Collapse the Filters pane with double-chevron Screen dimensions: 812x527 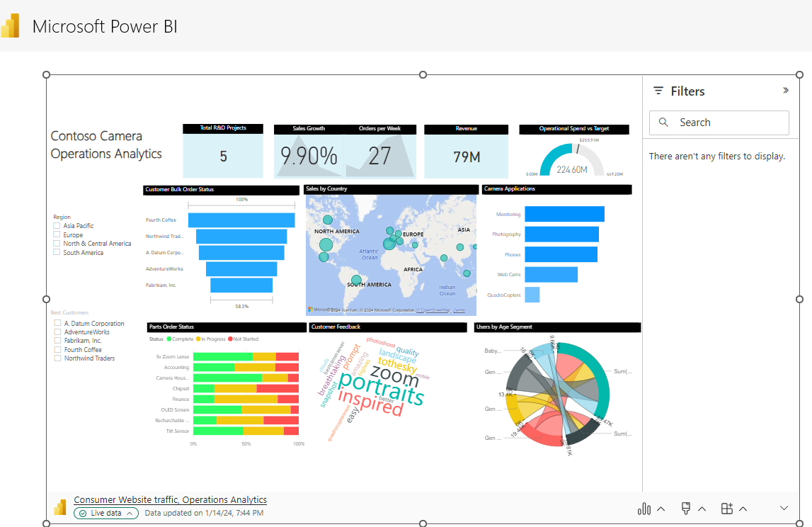pos(786,90)
